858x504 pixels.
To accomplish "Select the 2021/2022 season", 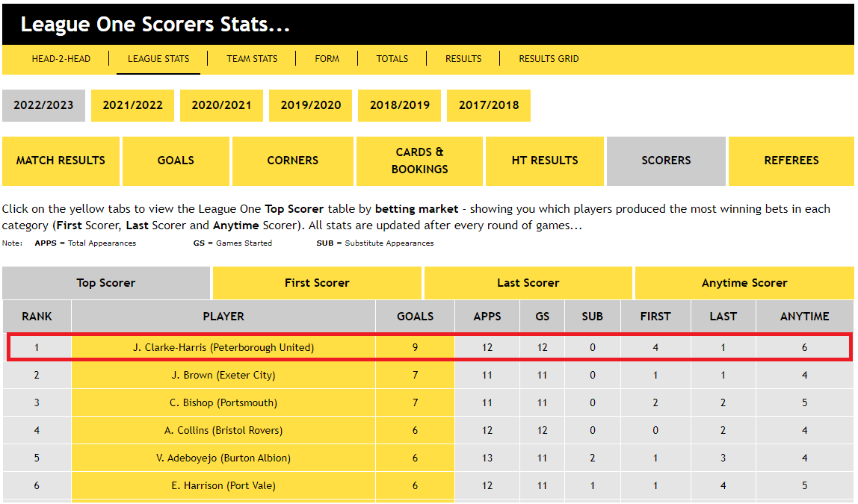I will pos(132,105).
